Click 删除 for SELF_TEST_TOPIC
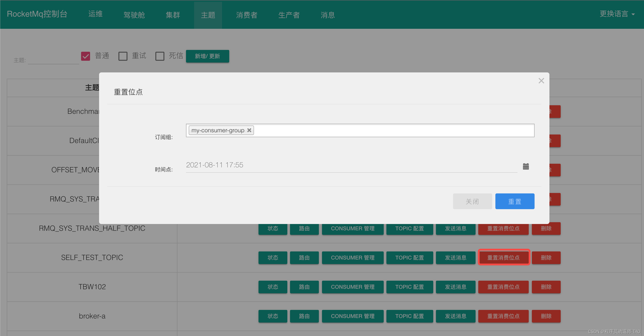This screenshot has height=336, width=644. coord(546,258)
